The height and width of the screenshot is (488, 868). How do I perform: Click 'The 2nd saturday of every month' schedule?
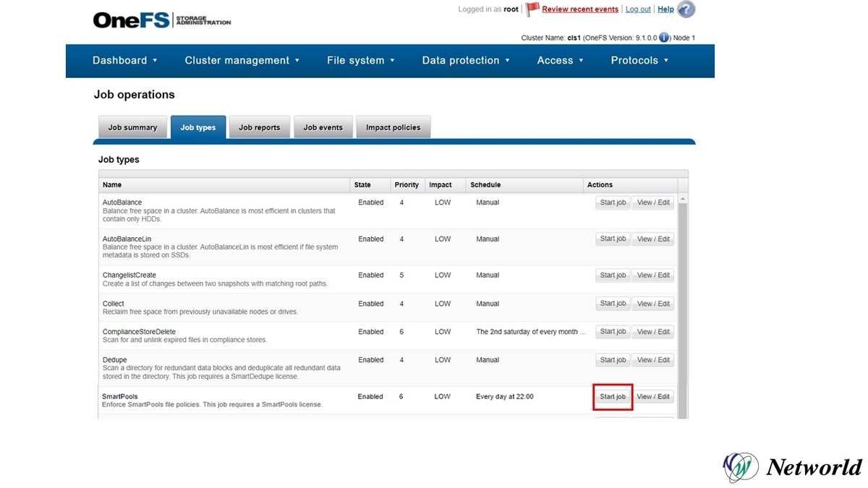tap(531, 332)
